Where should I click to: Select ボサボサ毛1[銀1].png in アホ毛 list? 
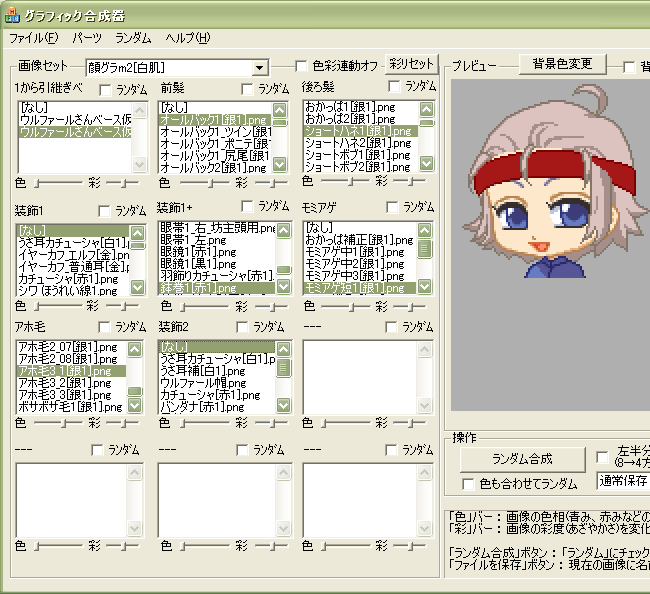[72, 407]
